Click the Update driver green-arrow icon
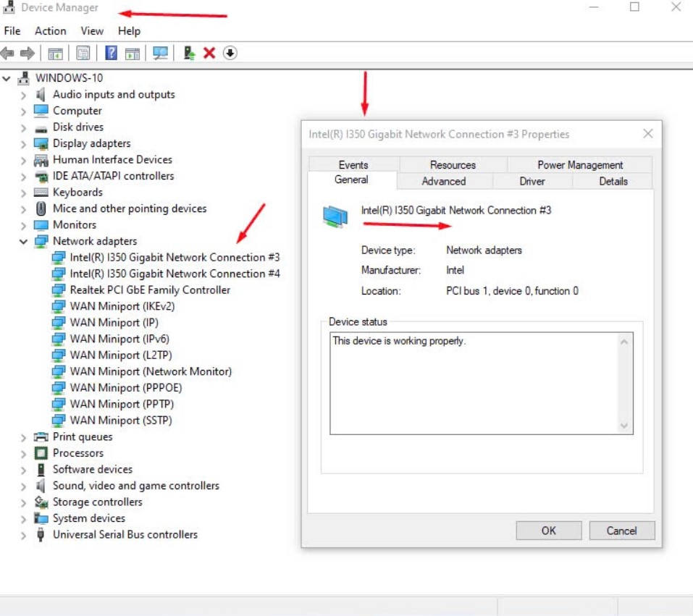This screenshot has width=693, height=616. [x=189, y=53]
